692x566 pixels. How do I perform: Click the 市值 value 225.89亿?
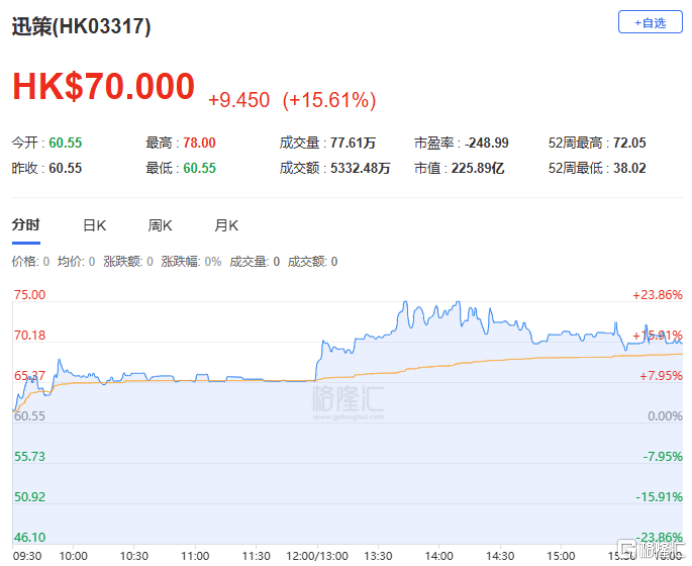[480, 168]
